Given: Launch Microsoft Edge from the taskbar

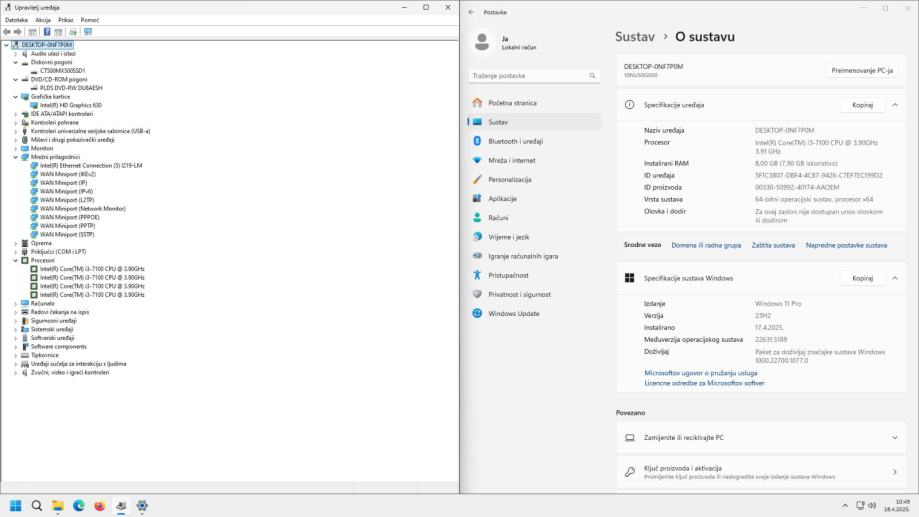Looking at the screenshot, I should [x=79, y=506].
